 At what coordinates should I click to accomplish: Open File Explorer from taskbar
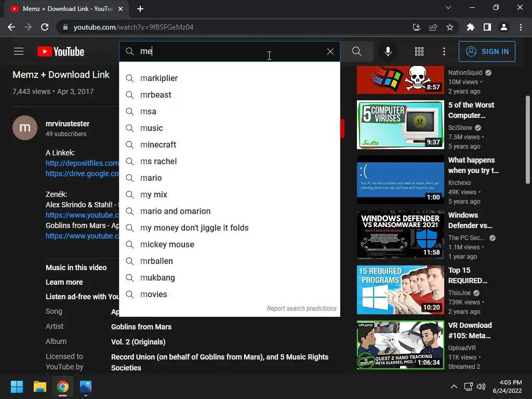39,387
